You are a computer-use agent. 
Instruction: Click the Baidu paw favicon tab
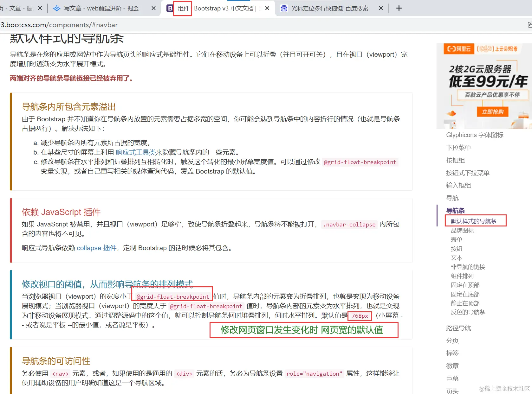[284, 8]
